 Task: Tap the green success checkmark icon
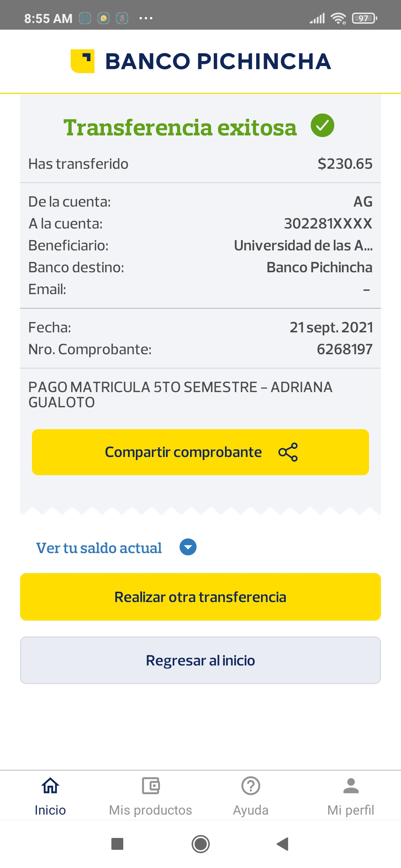(322, 125)
